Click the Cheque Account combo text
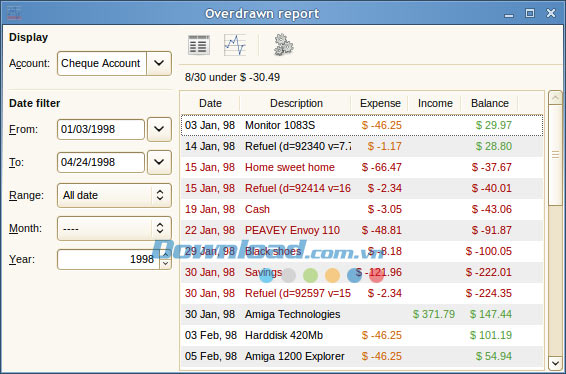566x374 pixels. [x=102, y=63]
